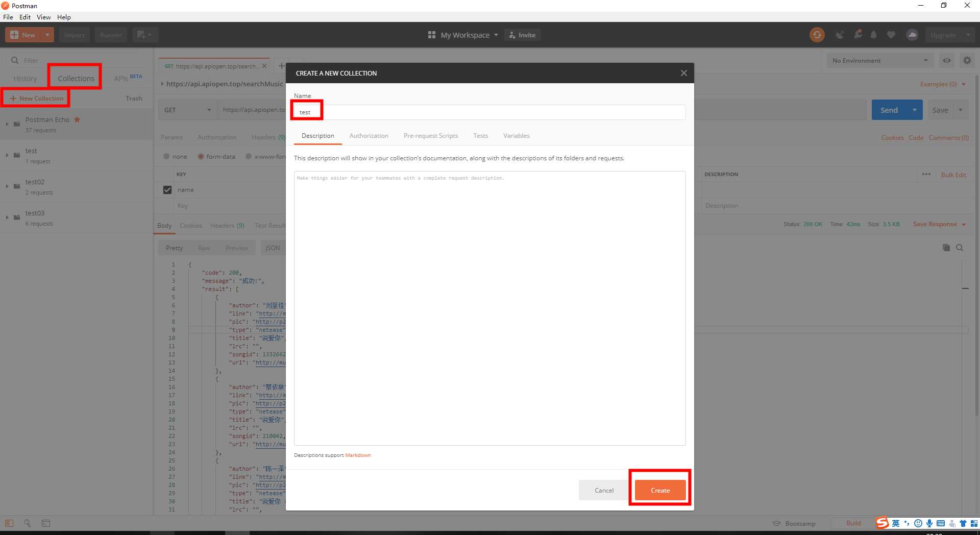Click the star next to Postman Echo

[77, 119]
